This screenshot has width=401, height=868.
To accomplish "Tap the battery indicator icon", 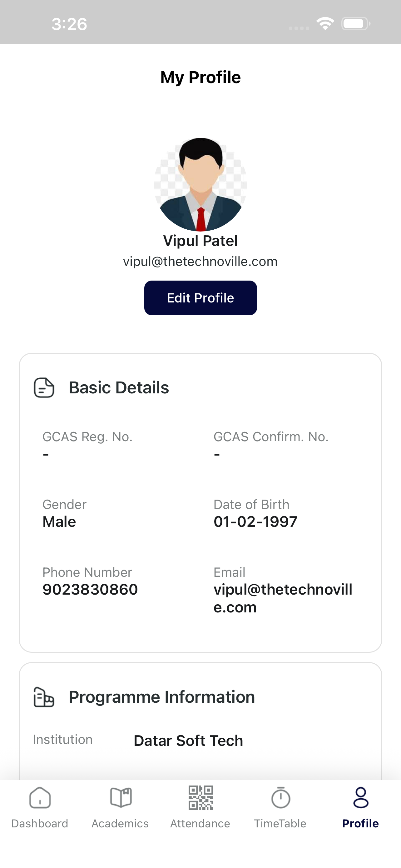I will coord(356,23).
